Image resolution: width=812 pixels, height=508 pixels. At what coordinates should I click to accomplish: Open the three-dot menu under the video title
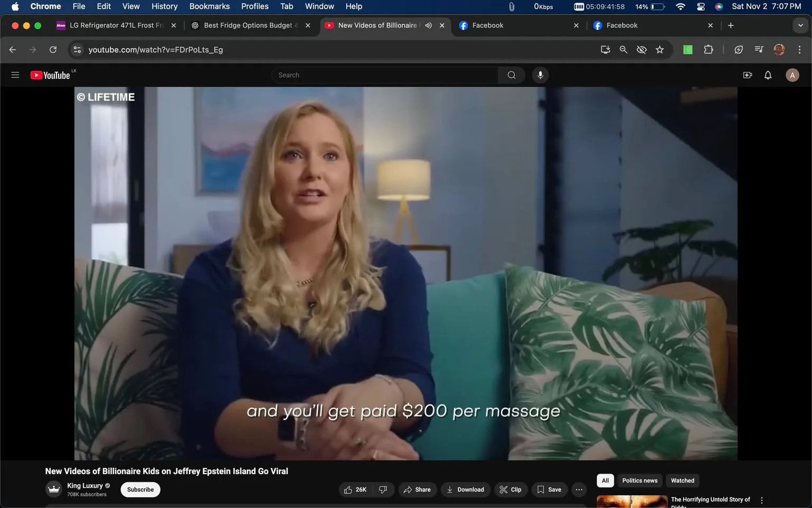pos(579,489)
